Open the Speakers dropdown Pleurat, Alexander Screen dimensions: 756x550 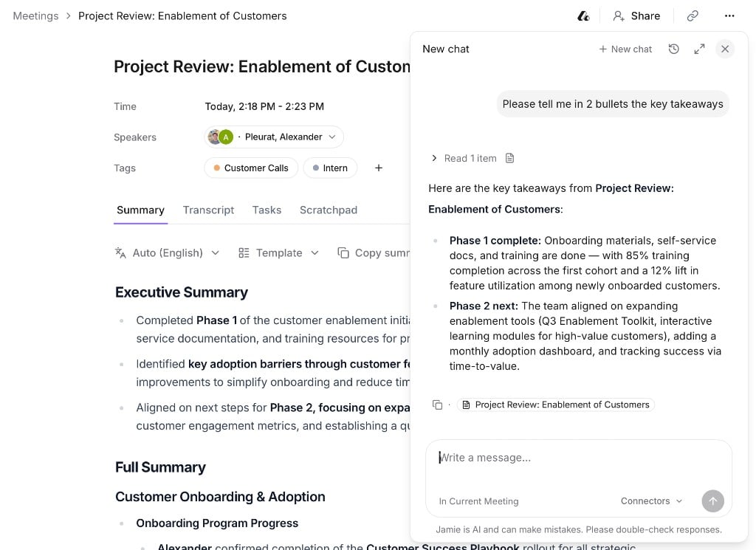pyautogui.click(x=274, y=137)
